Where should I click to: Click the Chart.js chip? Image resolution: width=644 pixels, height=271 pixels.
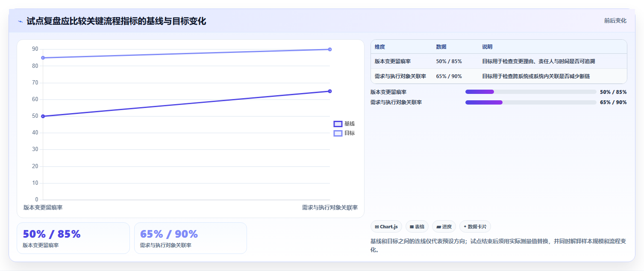click(386, 227)
